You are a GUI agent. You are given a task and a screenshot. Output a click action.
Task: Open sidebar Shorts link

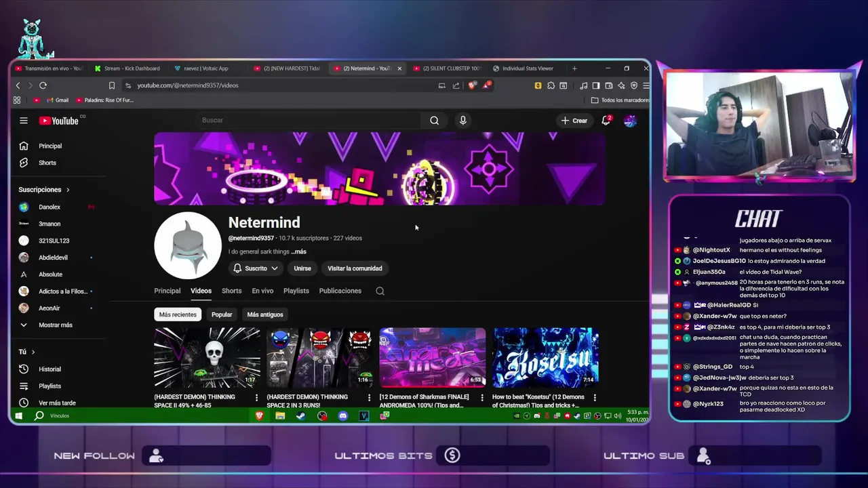(x=47, y=163)
